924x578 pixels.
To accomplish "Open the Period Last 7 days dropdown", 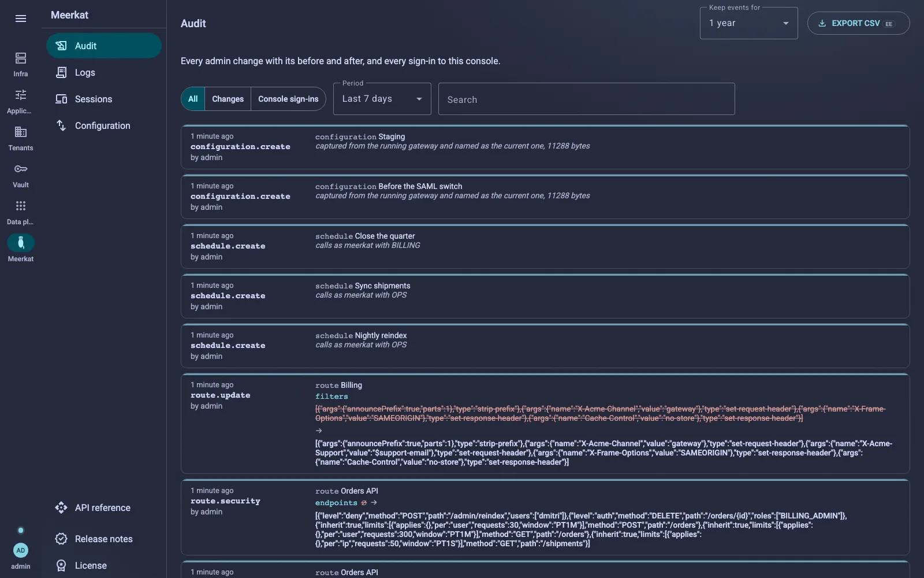I will (x=382, y=99).
